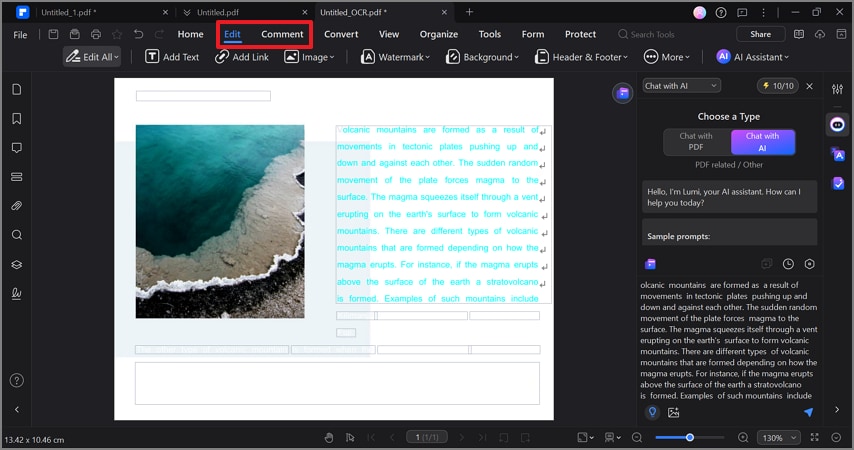Open the Layers panel in left sidebar
Image resolution: width=854 pixels, height=450 pixels.
(17, 264)
